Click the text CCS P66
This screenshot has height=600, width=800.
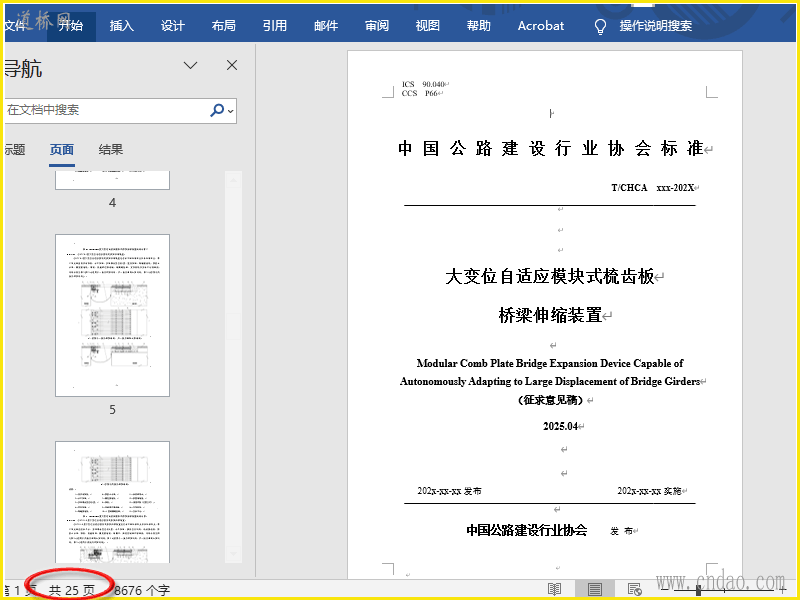(419, 93)
